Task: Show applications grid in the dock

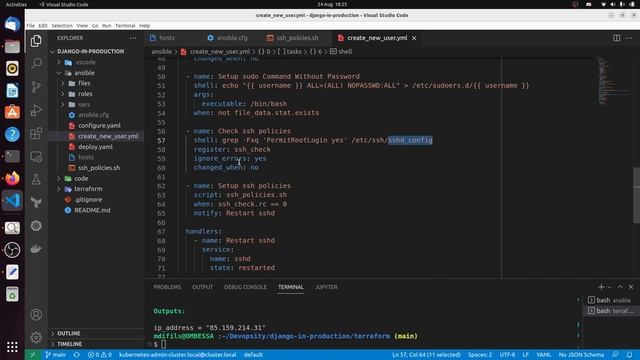Action: (x=12, y=347)
